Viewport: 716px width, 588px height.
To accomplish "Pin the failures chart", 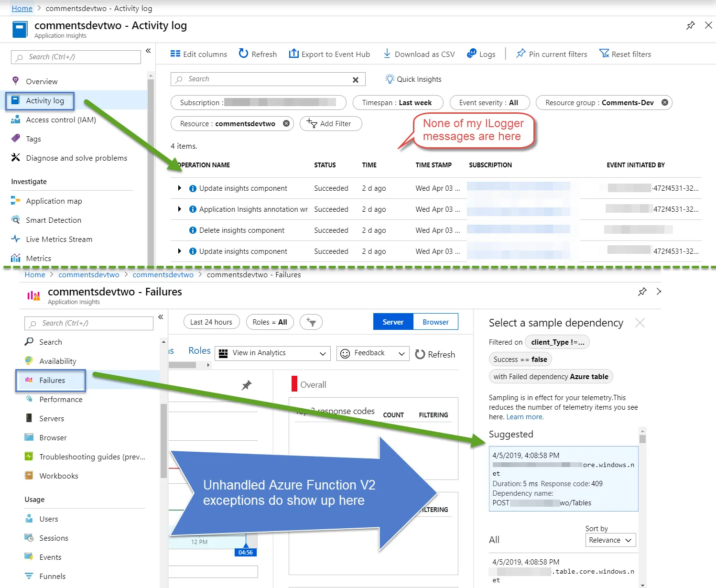I will 247,385.
